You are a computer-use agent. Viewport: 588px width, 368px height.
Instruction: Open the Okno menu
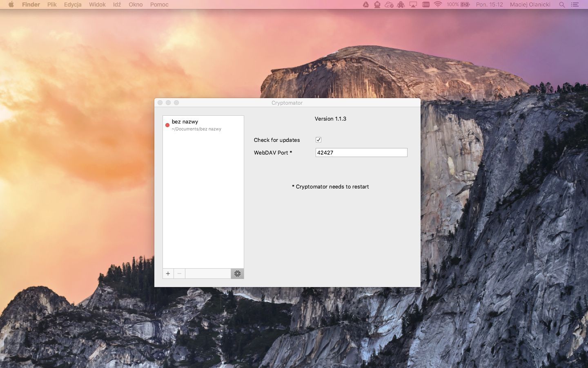point(136,4)
